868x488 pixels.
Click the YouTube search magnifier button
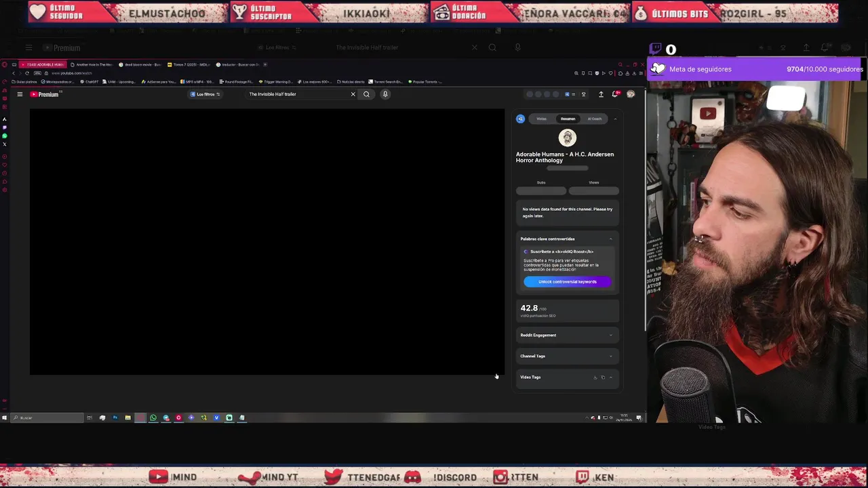[x=366, y=94]
